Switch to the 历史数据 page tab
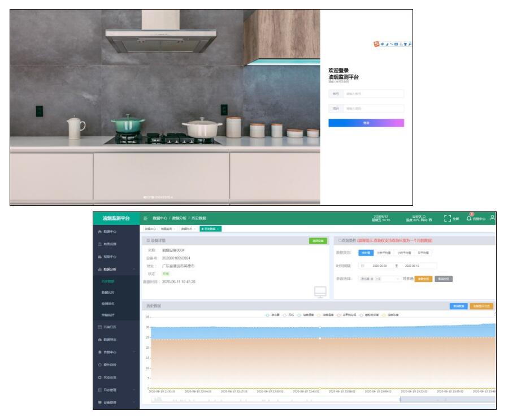The width and height of the screenshot is (508, 420). point(210,229)
